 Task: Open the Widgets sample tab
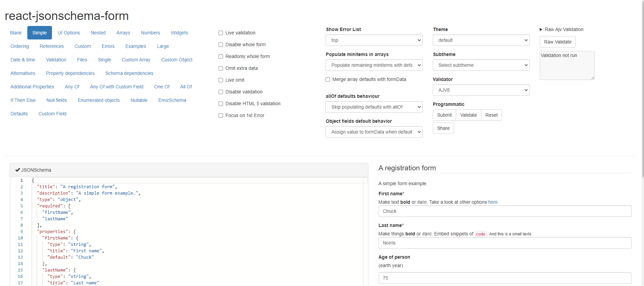click(x=179, y=33)
